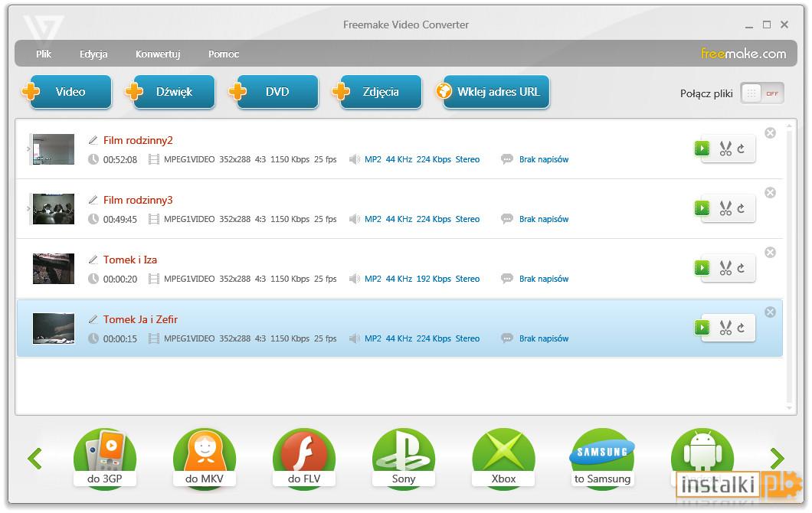Choose the do MKV output format

tap(204, 458)
